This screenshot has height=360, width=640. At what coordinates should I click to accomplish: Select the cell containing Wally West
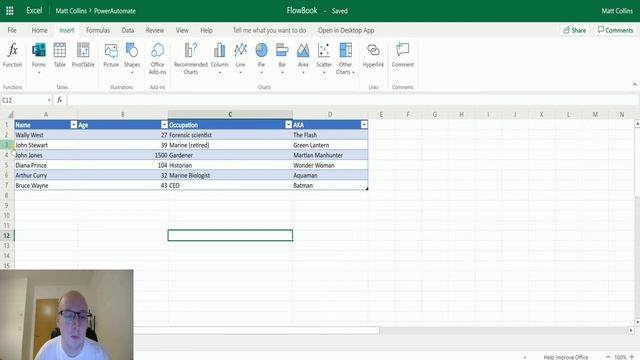pos(46,135)
